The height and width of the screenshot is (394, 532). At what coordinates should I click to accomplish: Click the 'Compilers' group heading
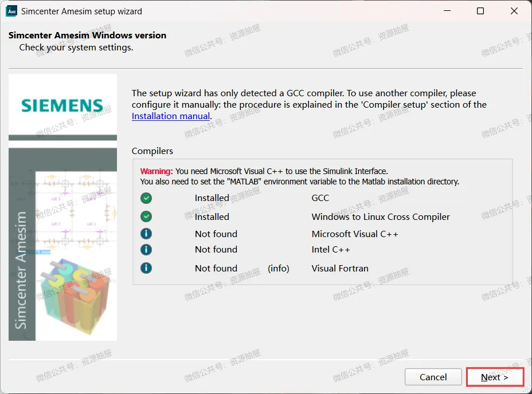coord(152,151)
